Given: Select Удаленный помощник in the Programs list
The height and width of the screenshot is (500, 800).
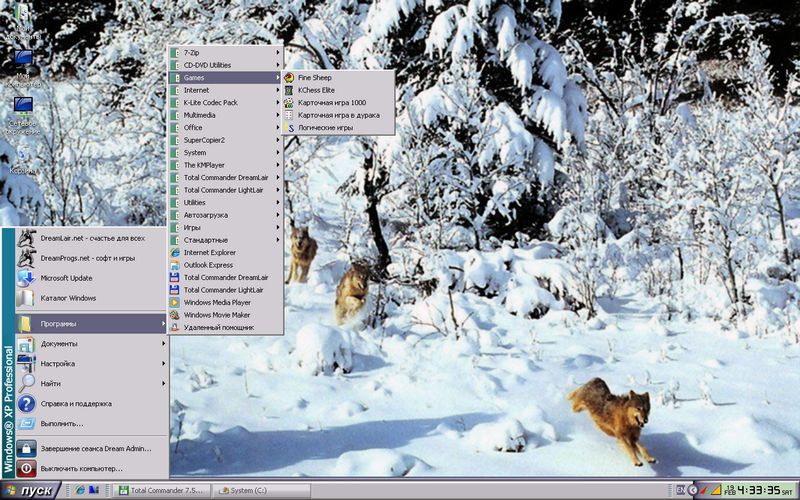Looking at the screenshot, I should pyautogui.click(x=218, y=327).
